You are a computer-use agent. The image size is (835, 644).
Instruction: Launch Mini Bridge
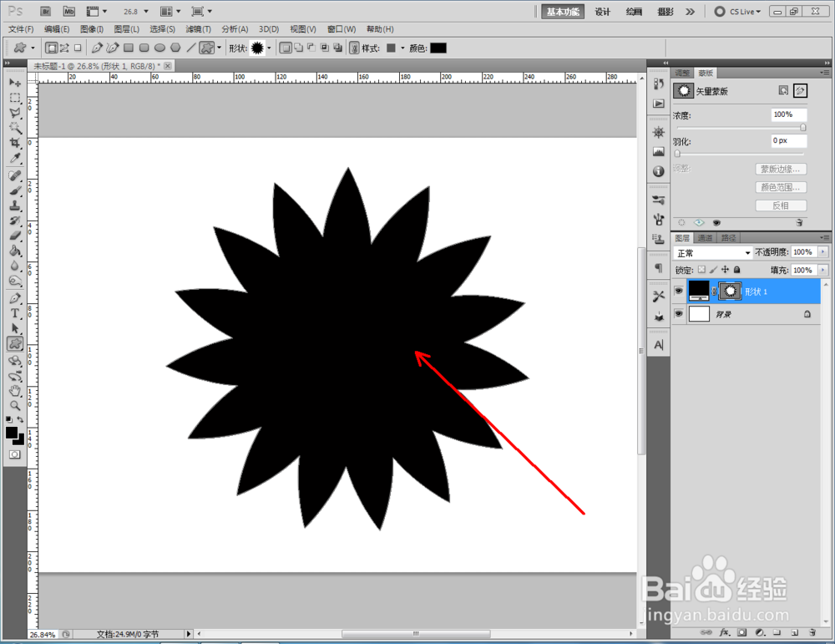point(69,11)
